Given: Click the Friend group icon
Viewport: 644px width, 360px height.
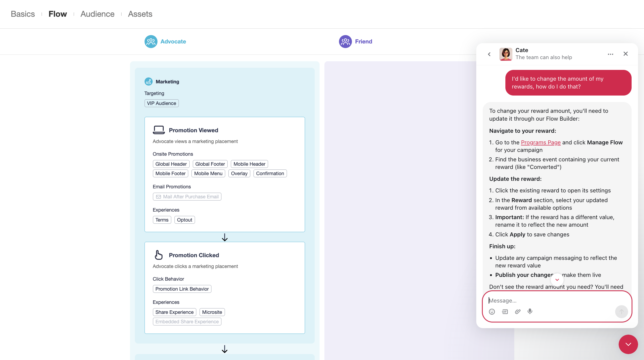Looking at the screenshot, I should point(345,42).
